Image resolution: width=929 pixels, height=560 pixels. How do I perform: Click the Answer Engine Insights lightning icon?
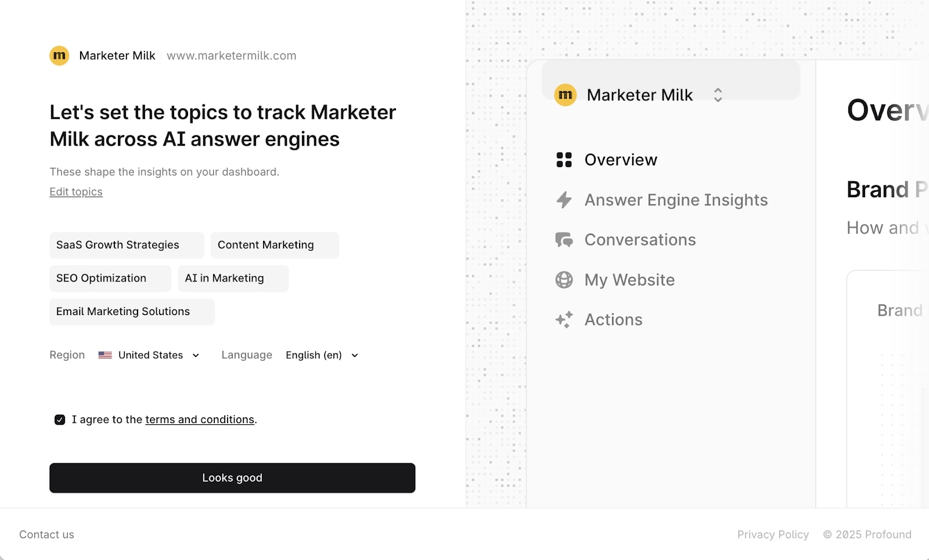[x=564, y=200]
